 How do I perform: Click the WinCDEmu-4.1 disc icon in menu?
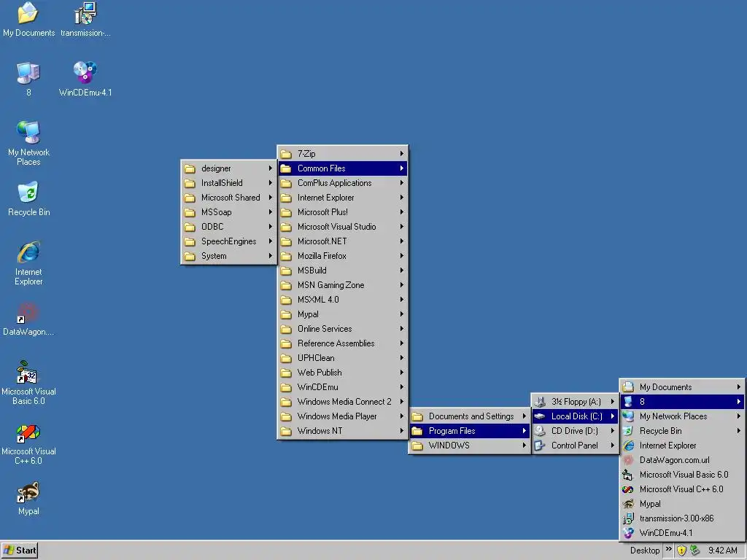pyautogui.click(x=628, y=533)
